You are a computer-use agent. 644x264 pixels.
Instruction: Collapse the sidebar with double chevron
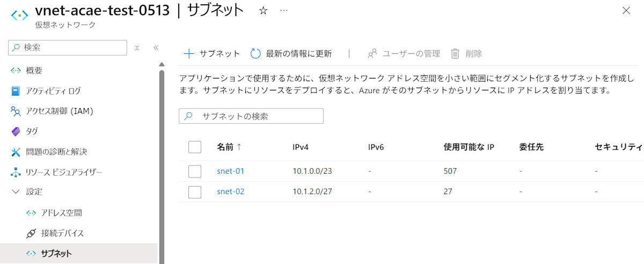(156, 48)
